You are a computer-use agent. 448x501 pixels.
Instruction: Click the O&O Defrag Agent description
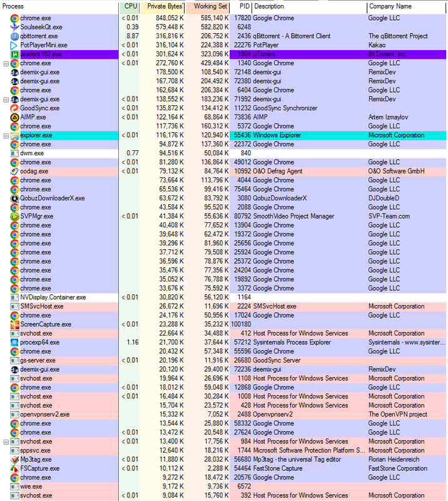coord(277,171)
